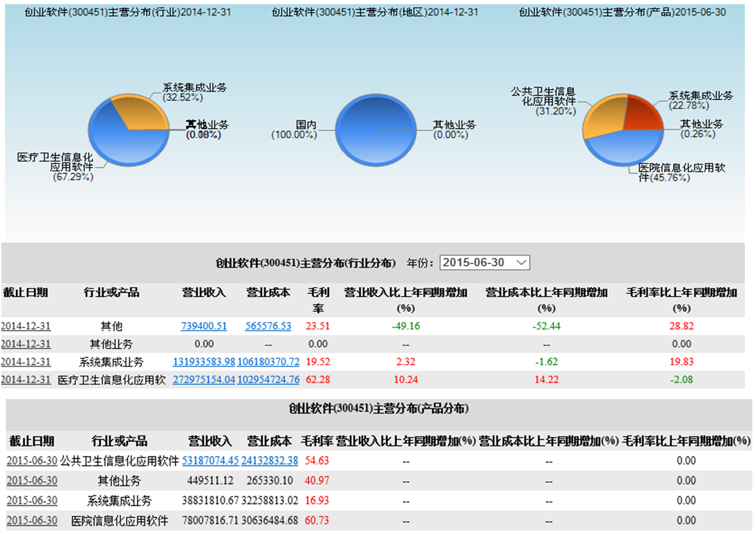Screen dimensions: 756x534
Task: Click the 2015-06-30 date beside 公共卫生信息化应用软件
Action: [x=31, y=460]
